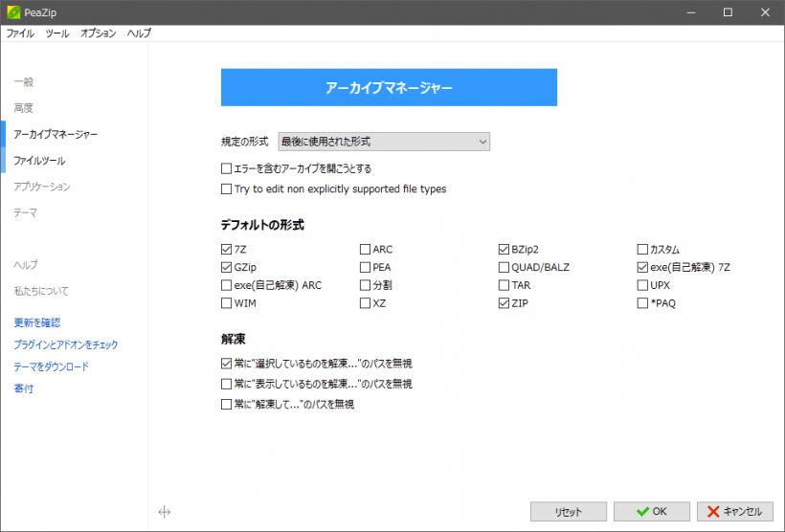Screen dimensions: 785x532
Task: Check the *PAQ format checkbox
Action: click(642, 303)
